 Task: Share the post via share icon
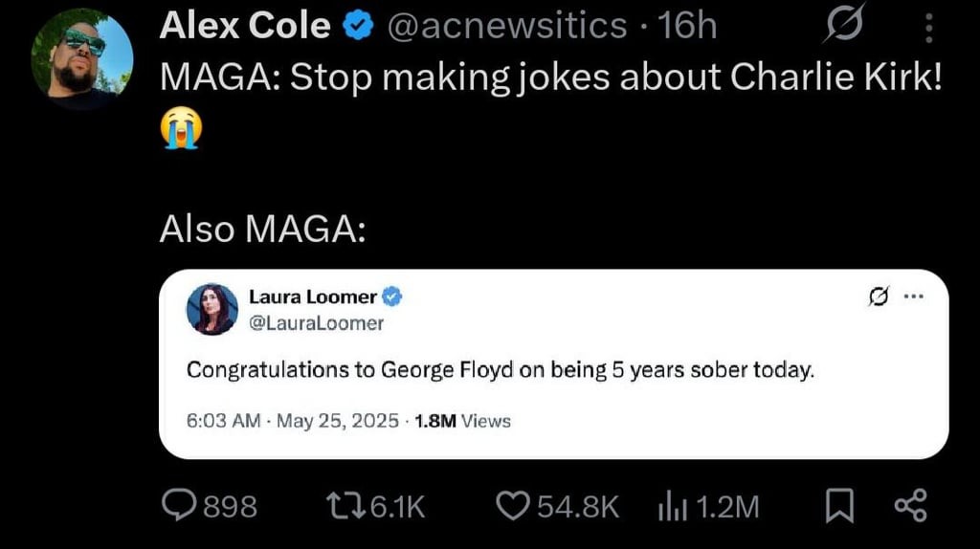tap(909, 506)
